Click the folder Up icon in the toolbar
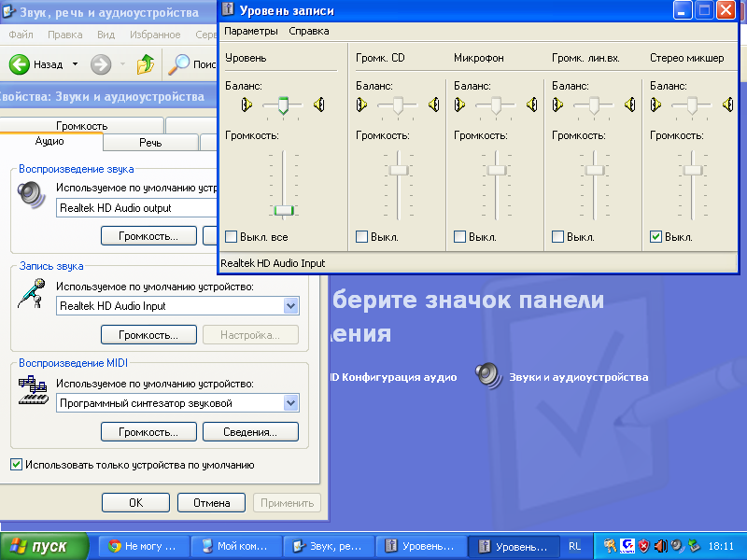This screenshot has width=747, height=560. [145, 64]
